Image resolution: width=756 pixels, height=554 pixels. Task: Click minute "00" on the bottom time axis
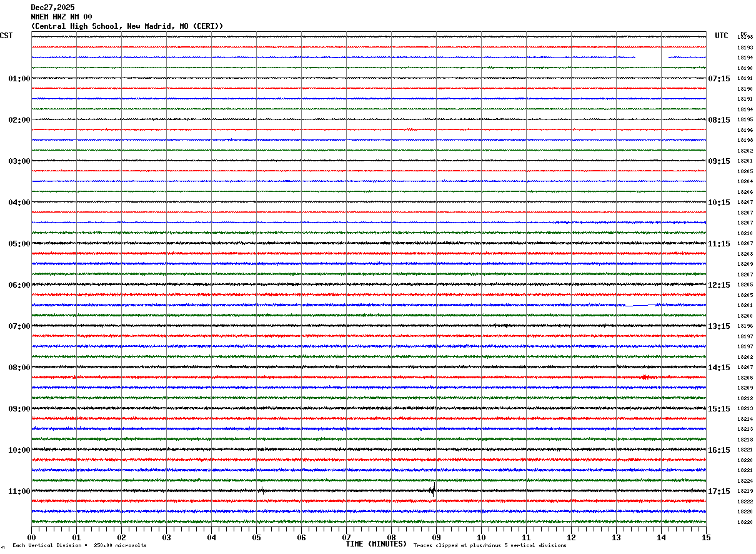point(31,537)
